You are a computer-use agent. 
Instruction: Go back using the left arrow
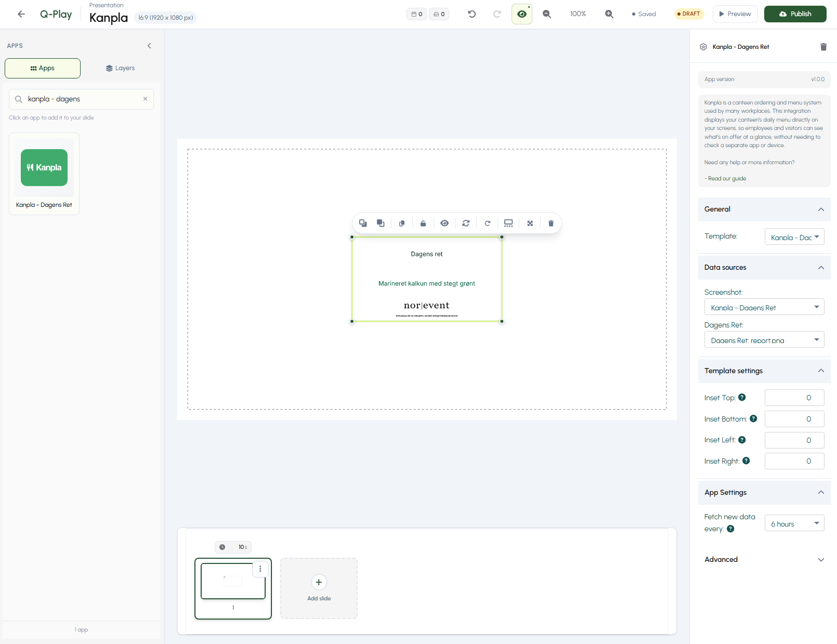21,14
